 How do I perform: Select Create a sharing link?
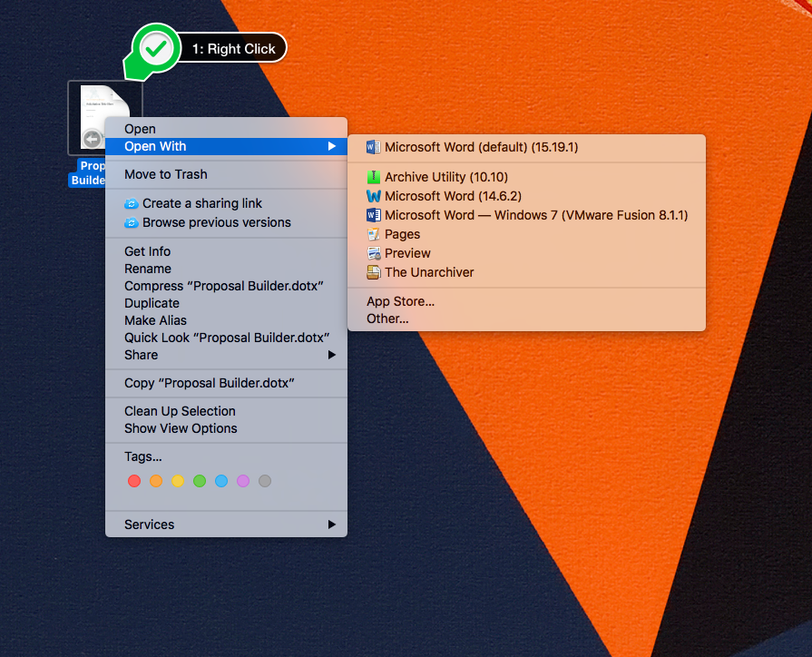point(226,203)
